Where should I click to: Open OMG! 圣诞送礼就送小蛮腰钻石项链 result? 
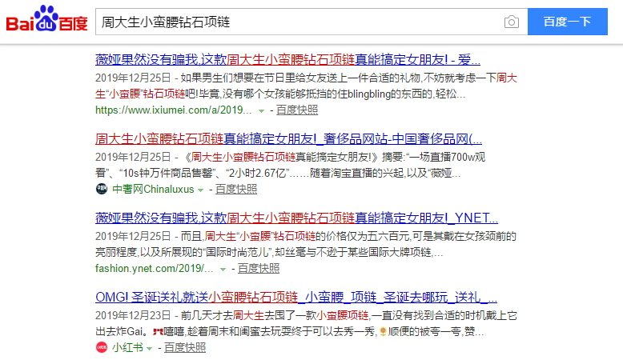296,297
